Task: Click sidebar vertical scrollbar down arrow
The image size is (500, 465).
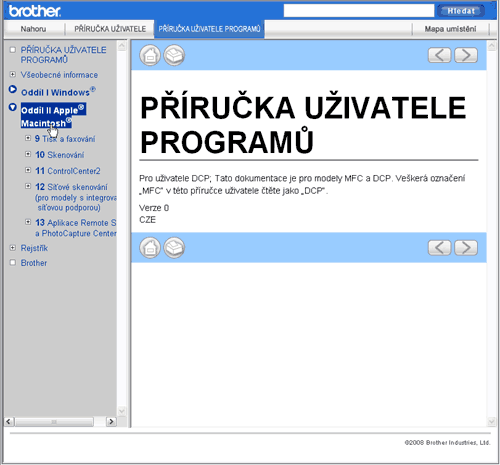Action: coord(122,411)
